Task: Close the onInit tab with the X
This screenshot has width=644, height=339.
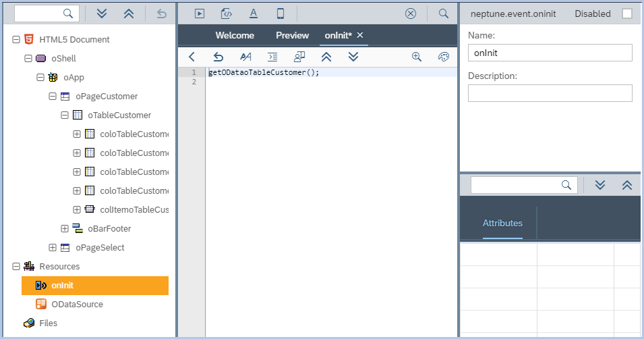Action: [360, 35]
